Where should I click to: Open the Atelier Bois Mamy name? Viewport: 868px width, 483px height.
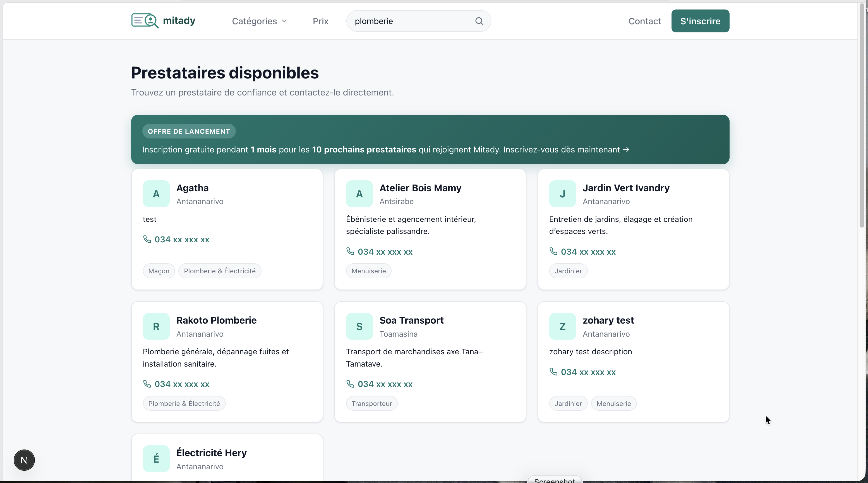pos(420,188)
